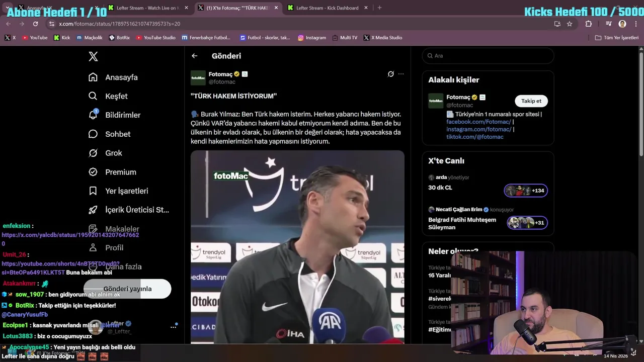Screen dimensions: 644x362
Task: Click the search field Ara
Action: pyautogui.click(x=488, y=56)
